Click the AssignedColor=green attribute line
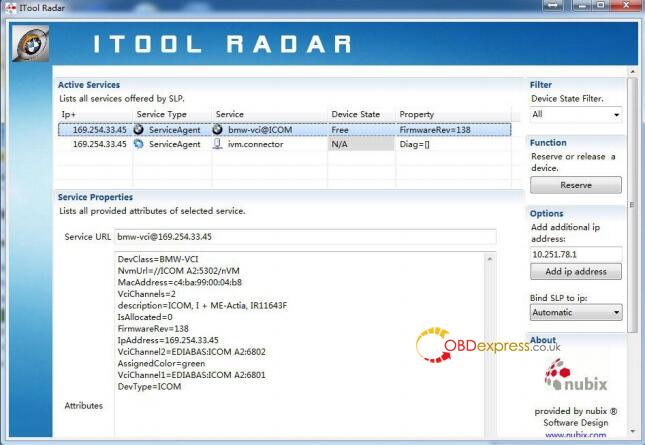Viewport: 645px width, 445px height. [161, 363]
